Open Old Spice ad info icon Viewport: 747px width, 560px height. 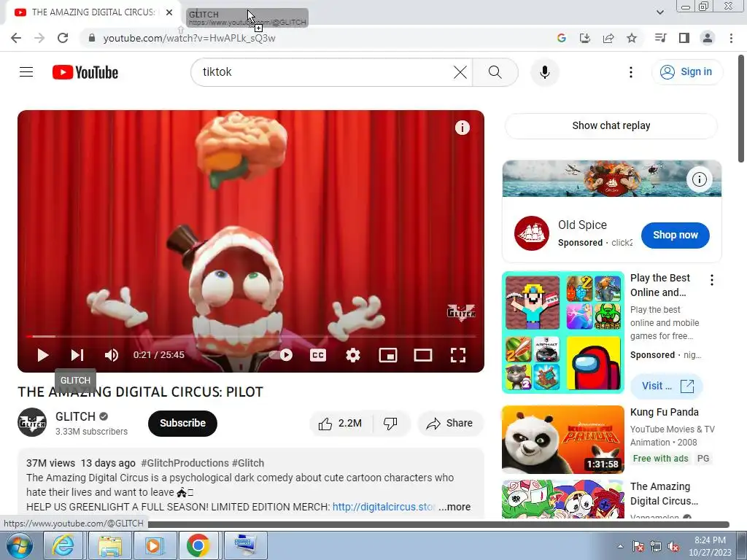pyautogui.click(x=700, y=179)
